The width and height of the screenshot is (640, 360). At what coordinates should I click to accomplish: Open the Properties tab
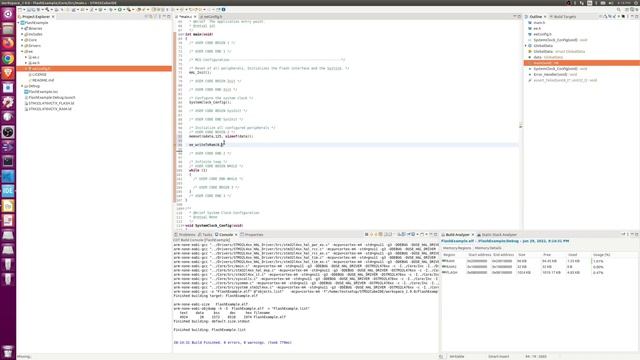pyautogui.click(x=252, y=235)
